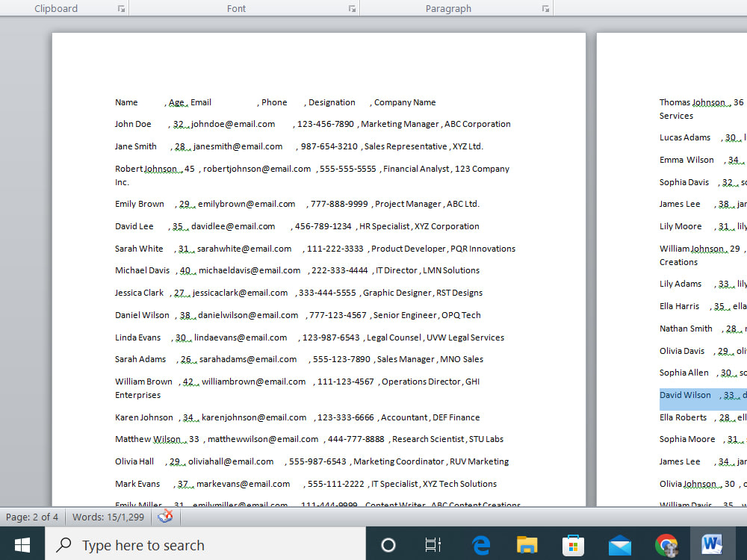Image resolution: width=747 pixels, height=560 pixels.
Task: Click on 'Sarah Adams' name
Action: coord(140,360)
